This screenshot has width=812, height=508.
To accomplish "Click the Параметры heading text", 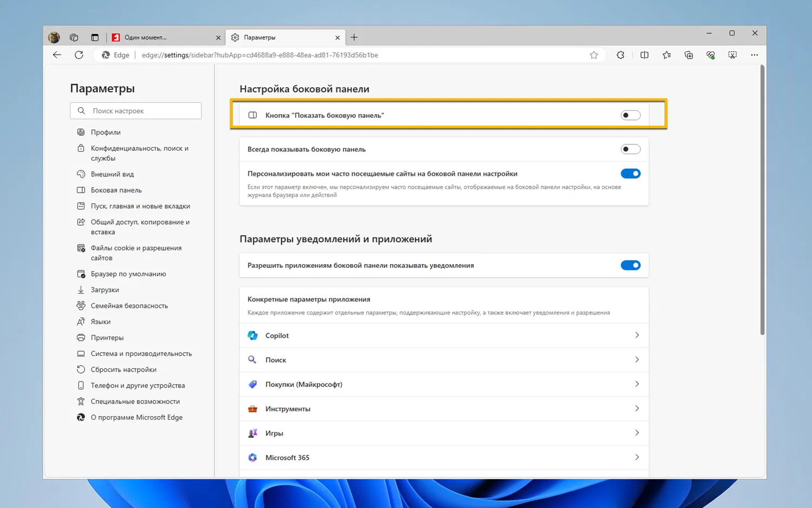I will [x=102, y=88].
